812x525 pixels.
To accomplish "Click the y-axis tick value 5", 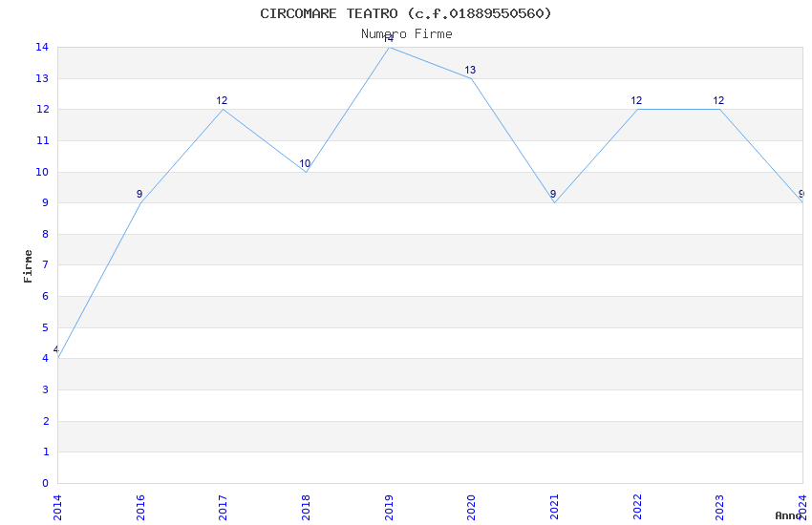I will point(46,327).
